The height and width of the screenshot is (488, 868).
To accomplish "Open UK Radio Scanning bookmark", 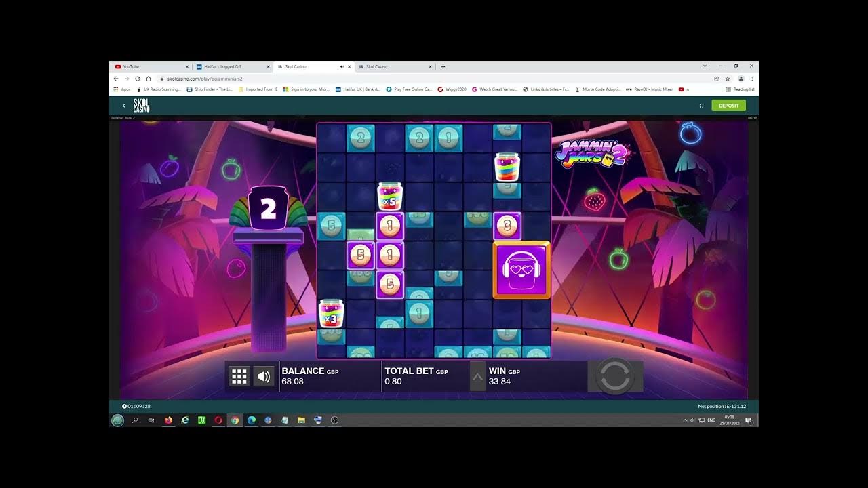I will 159,89.
